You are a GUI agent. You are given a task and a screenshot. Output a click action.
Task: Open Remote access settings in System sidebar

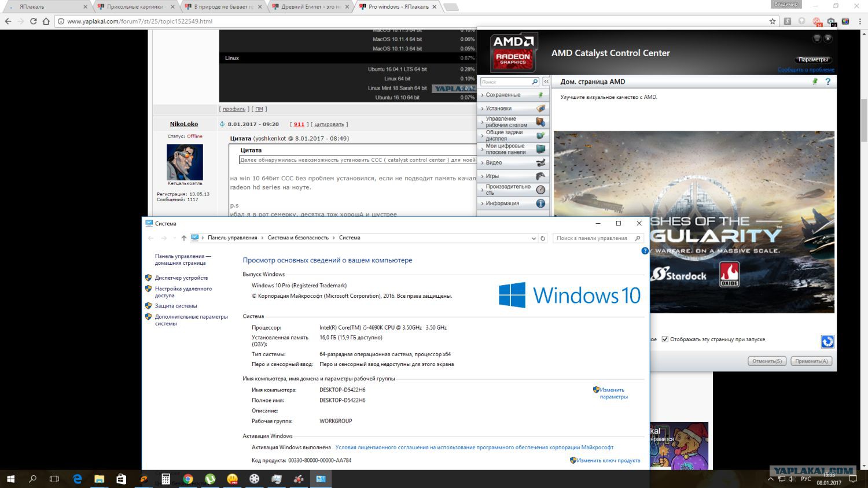pyautogui.click(x=183, y=292)
